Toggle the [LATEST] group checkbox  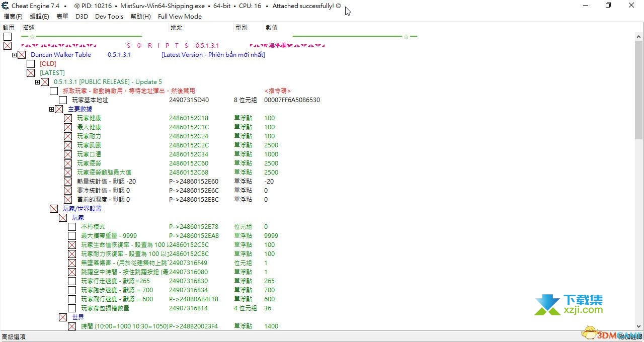[x=31, y=73]
